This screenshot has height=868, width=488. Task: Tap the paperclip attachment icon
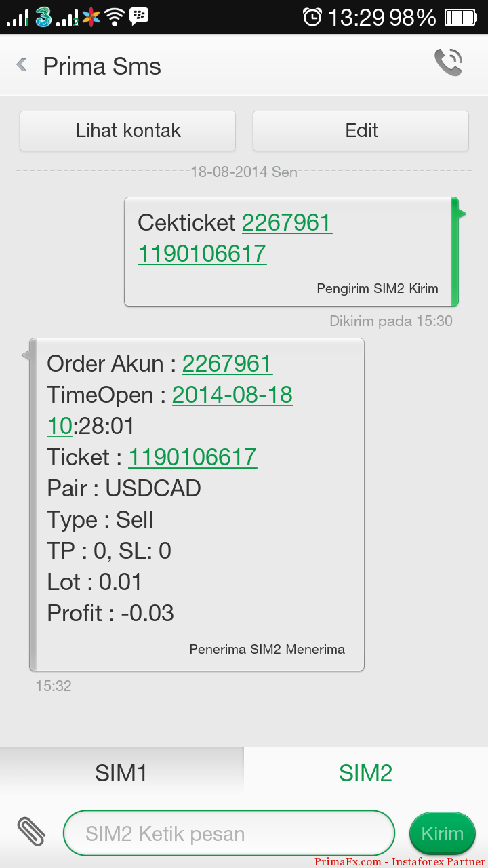30,832
